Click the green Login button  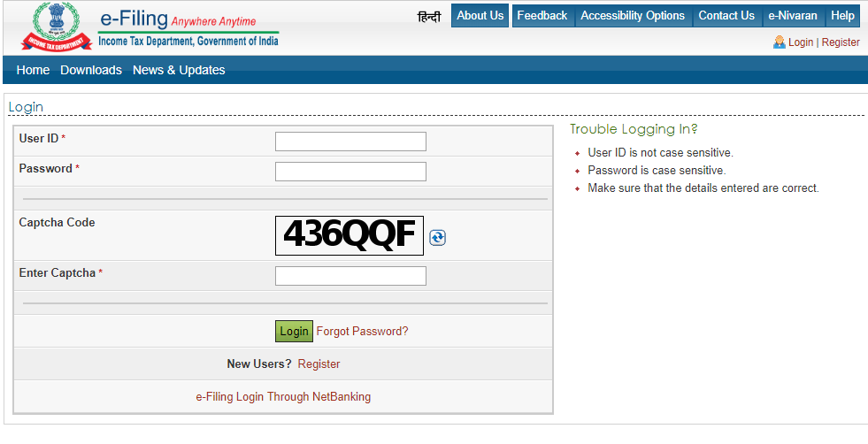(294, 331)
